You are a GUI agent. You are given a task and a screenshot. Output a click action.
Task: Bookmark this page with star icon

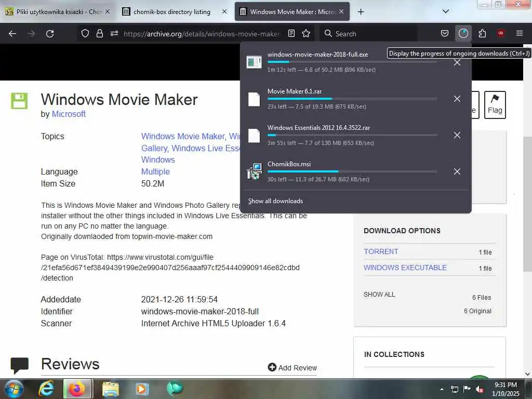pos(306,33)
